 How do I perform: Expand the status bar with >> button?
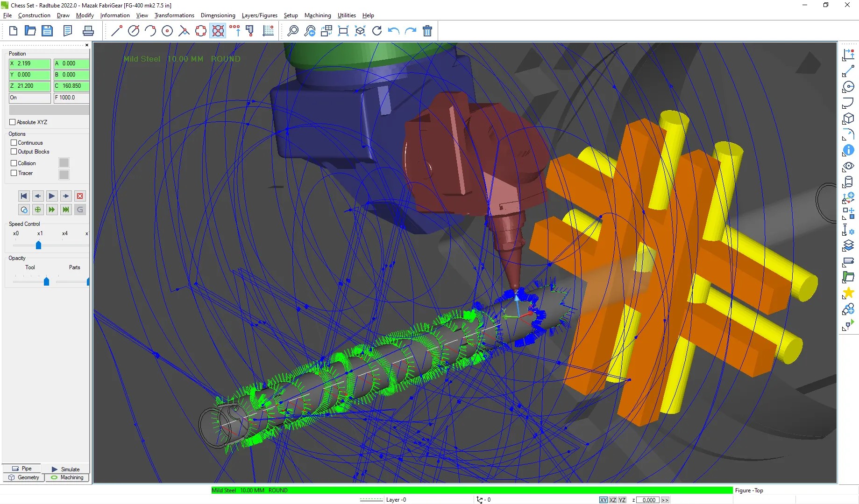coord(665,500)
